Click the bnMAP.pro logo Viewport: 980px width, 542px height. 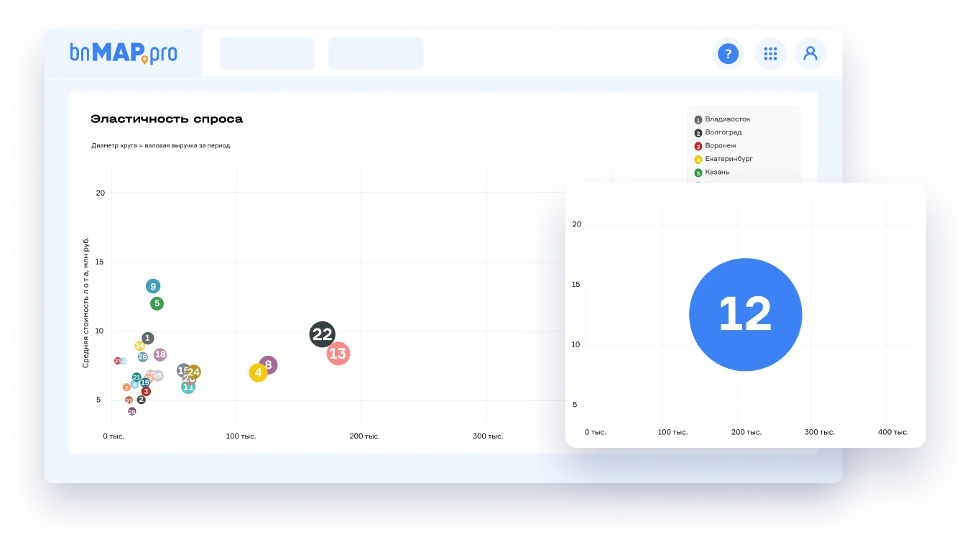[x=124, y=53]
